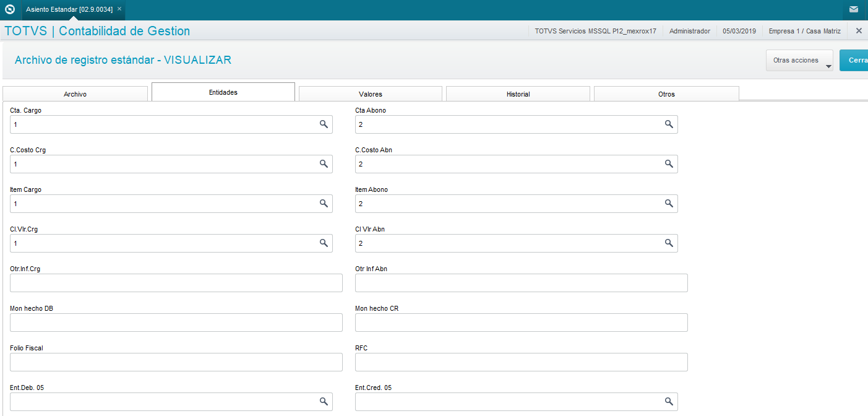Close the Asiento Estandar tab with its X
Screen dimensions: 868x416
[119, 9]
